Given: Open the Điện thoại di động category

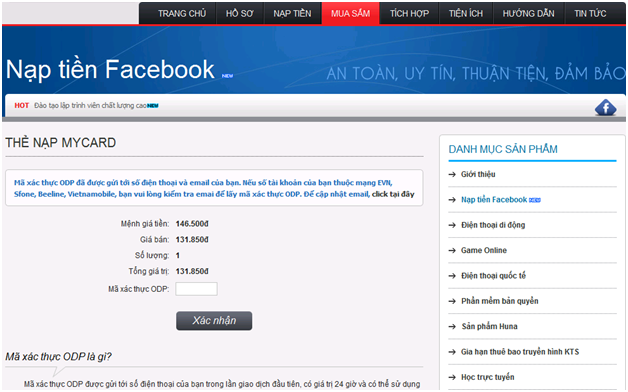Looking at the screenshot, I should (x=493, y=225).
